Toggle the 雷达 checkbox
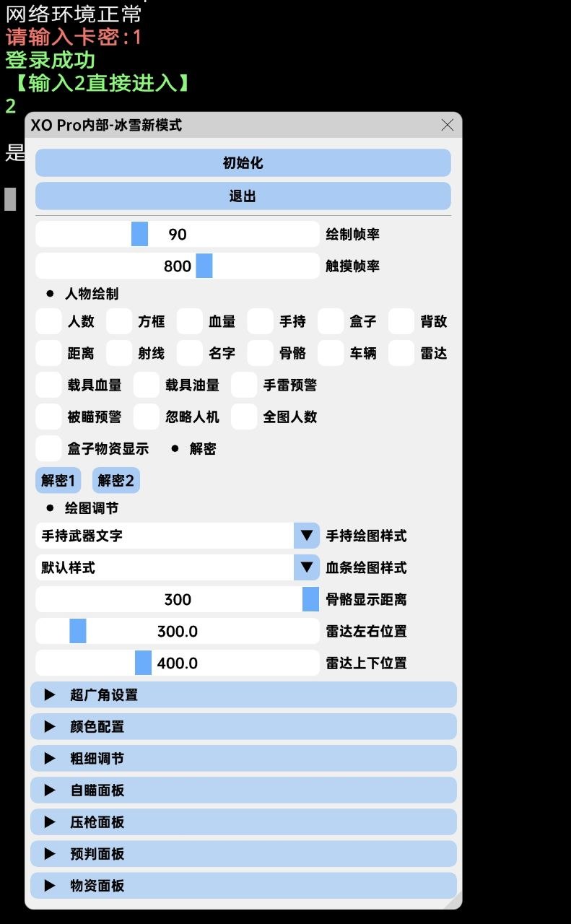Screen dimensions: 571x924 coord(401,354)
